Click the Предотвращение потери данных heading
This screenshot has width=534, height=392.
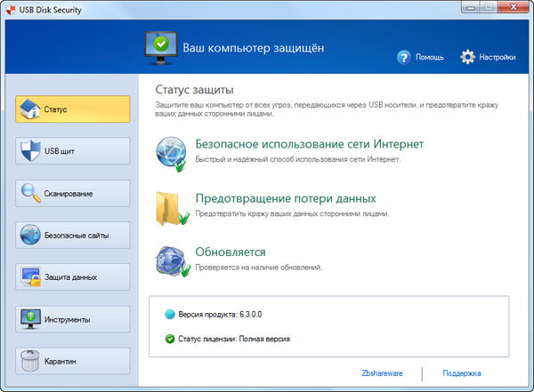[x=285, y=198]
